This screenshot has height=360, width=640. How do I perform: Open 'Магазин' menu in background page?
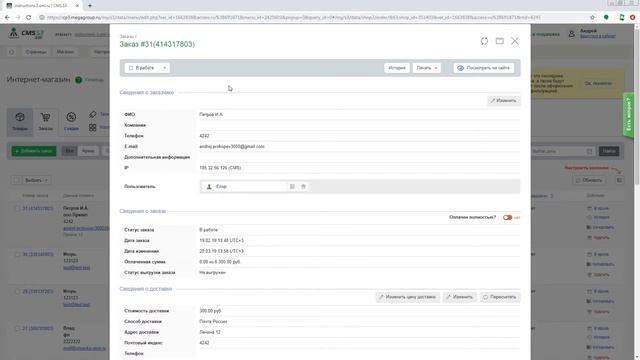(x=65, y=52)
